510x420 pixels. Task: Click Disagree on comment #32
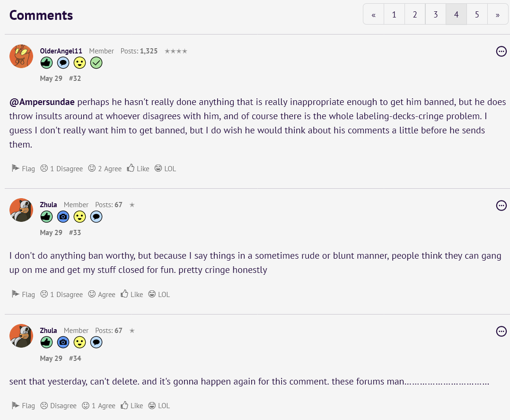(62, 169)
